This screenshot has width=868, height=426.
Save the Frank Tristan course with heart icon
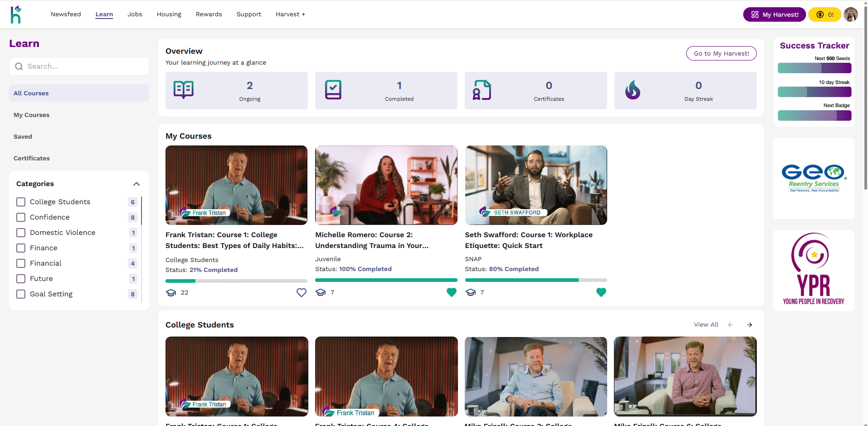pos(302,293)
